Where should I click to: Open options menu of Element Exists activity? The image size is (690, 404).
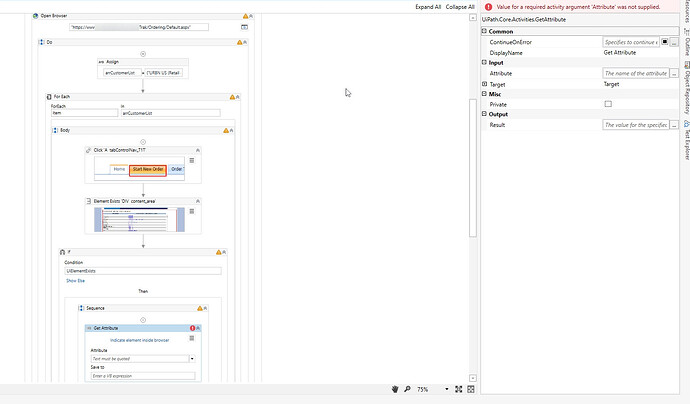(192, 211)
